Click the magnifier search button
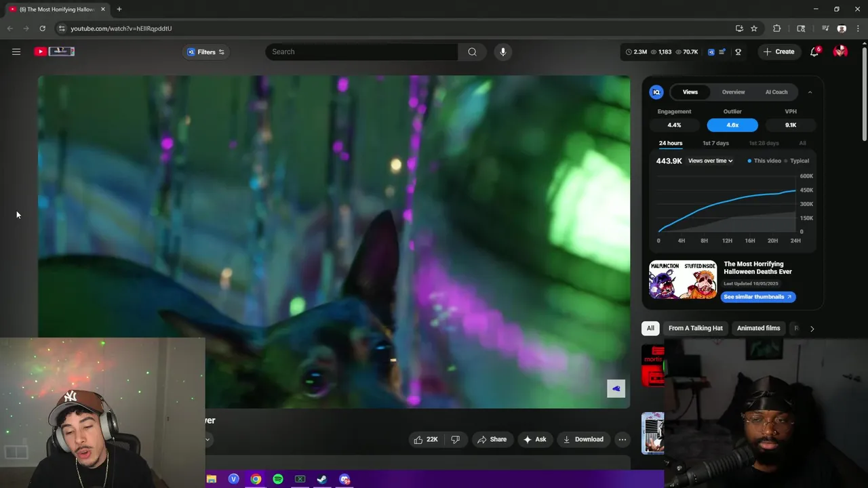This screenshot has height=488, width=868. [x=472, y=52]
